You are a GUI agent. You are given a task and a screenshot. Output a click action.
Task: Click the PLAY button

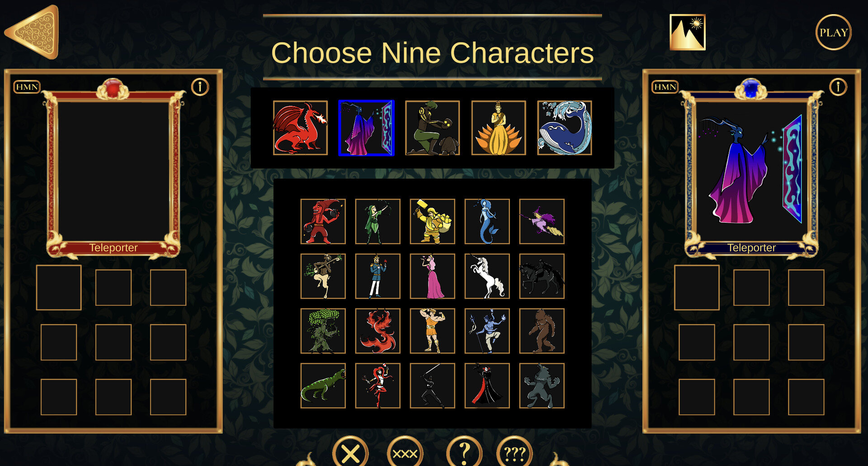click(833, 32)
